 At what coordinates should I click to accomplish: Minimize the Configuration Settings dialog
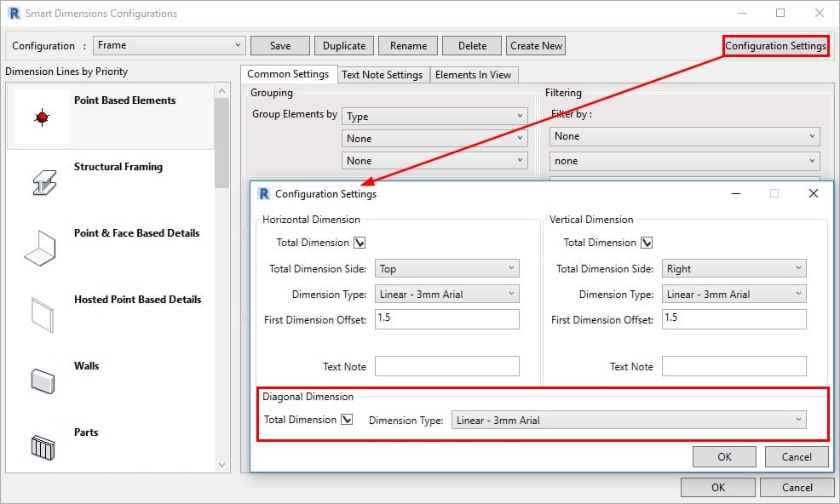(736, 193)
